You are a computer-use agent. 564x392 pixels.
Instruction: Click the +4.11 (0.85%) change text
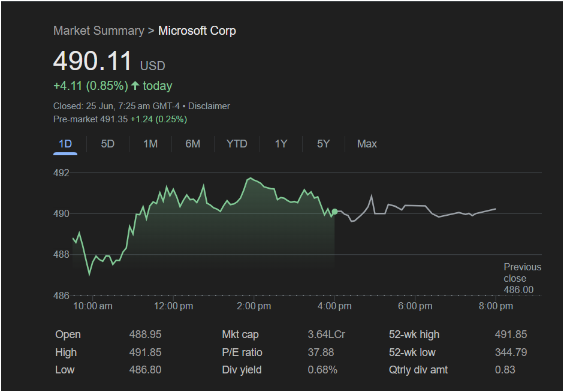pyautogui.click(x=91, y=86)
